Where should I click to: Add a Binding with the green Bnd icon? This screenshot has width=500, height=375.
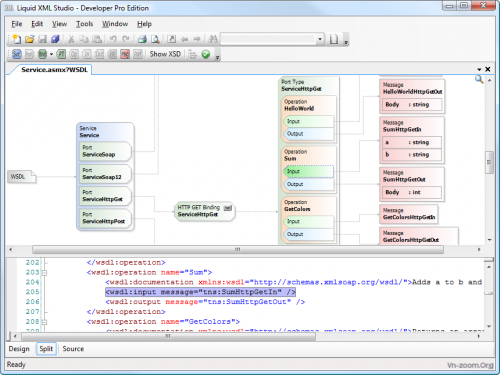pyautogui.click(x=42, y=54)
